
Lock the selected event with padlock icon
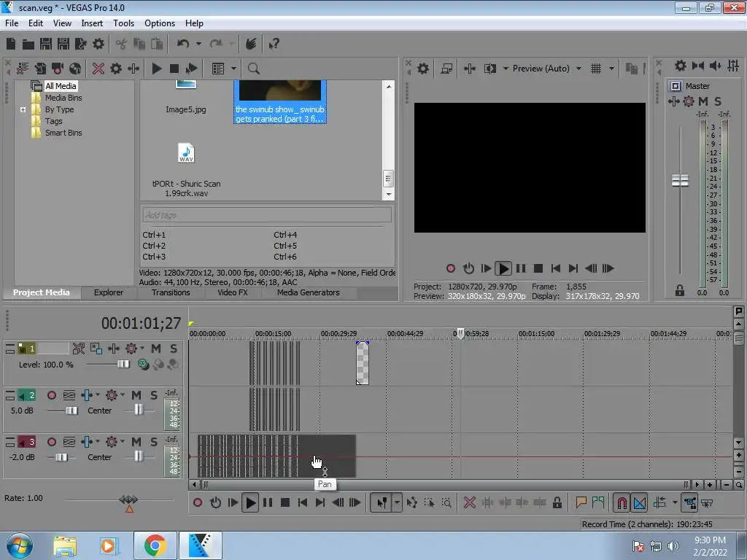[x=557, y=502]
